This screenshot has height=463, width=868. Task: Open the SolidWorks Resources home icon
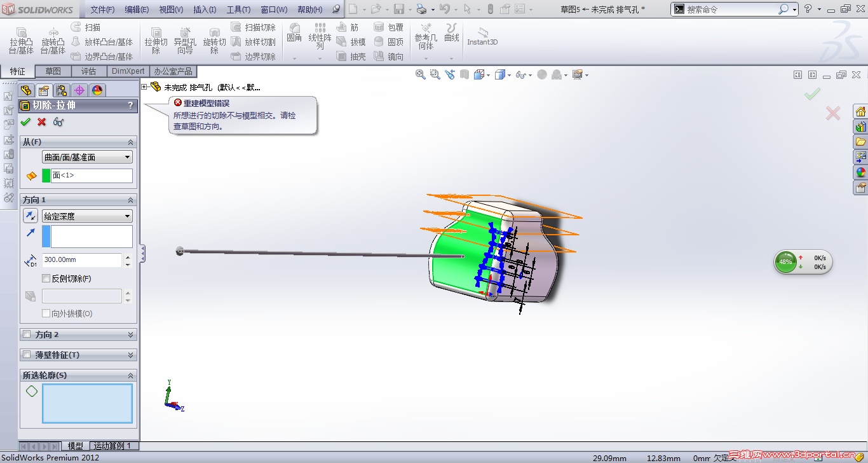tap(860, 111)
